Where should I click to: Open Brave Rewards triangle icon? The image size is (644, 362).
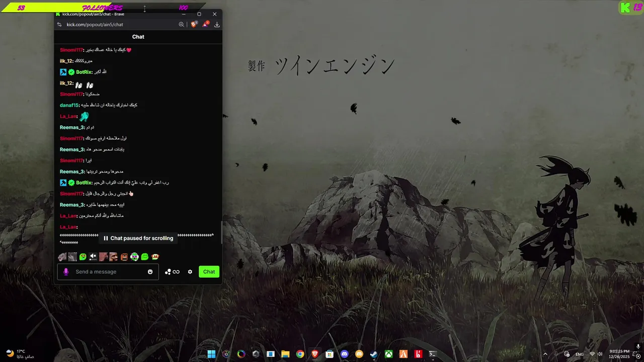[205, 24]
